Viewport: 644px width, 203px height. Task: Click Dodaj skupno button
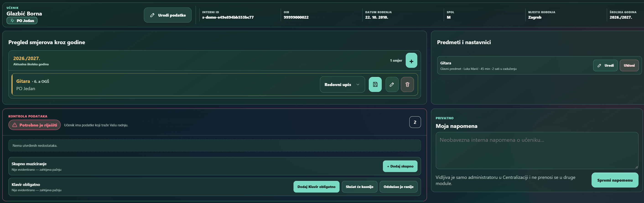point(400,166)
